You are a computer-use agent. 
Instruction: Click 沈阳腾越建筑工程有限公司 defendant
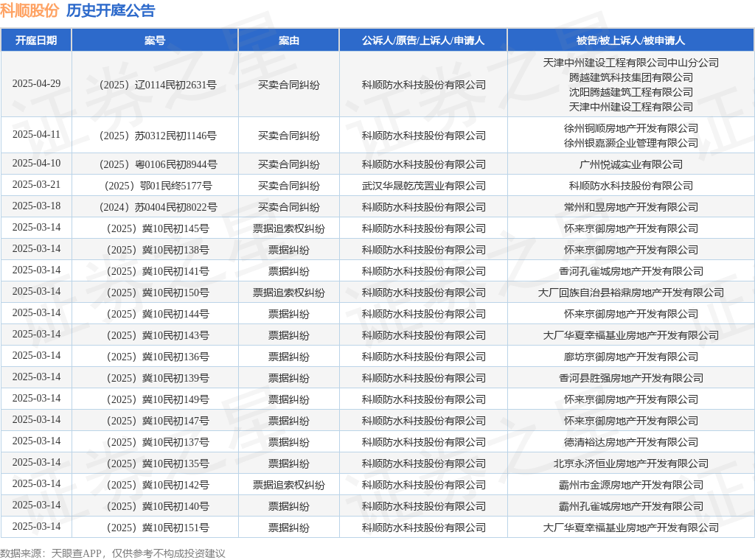point(631,92)
